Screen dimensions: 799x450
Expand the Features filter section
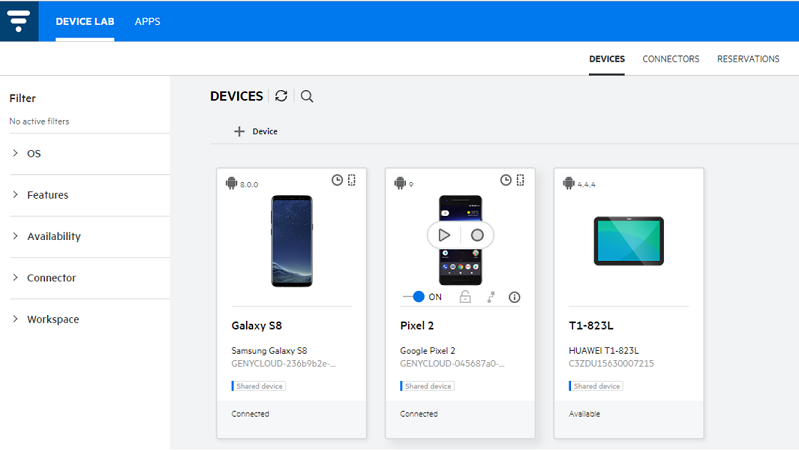(47, 195)
